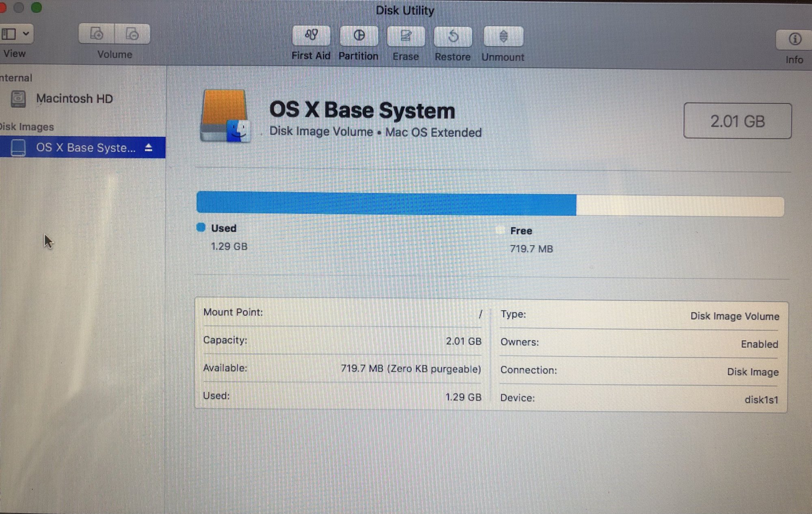Screen dimensions: 812x514
Task: Click the remove volume button
Action: click(x=132, y=35)
